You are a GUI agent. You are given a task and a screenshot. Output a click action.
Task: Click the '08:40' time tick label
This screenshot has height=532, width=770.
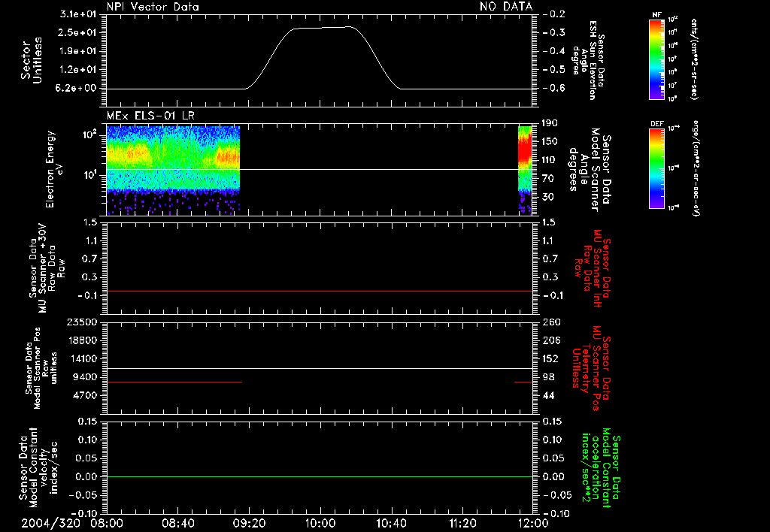177,523
